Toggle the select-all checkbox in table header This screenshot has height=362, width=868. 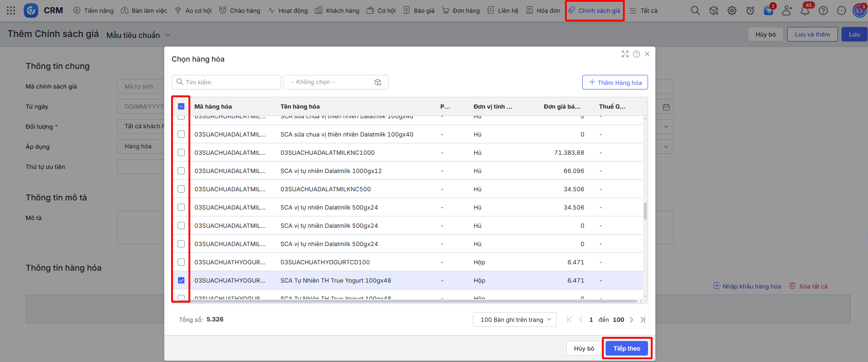point(181,106)
